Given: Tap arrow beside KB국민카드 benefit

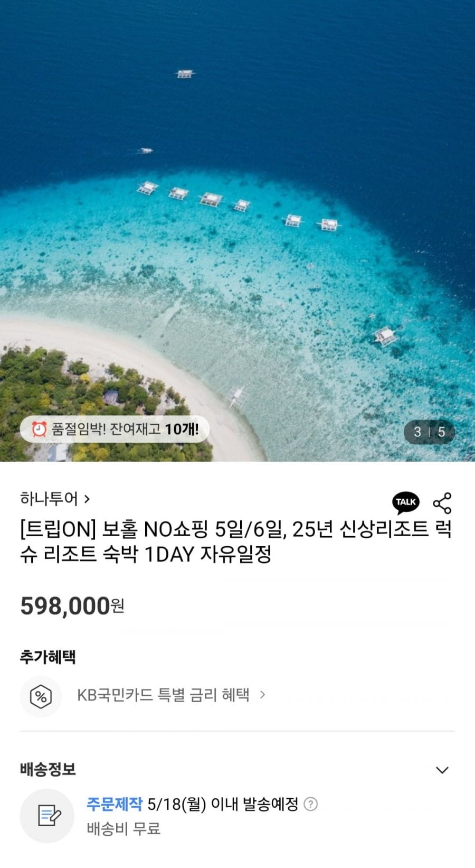Looking at the screenshot, I should [x=262, y=695].
